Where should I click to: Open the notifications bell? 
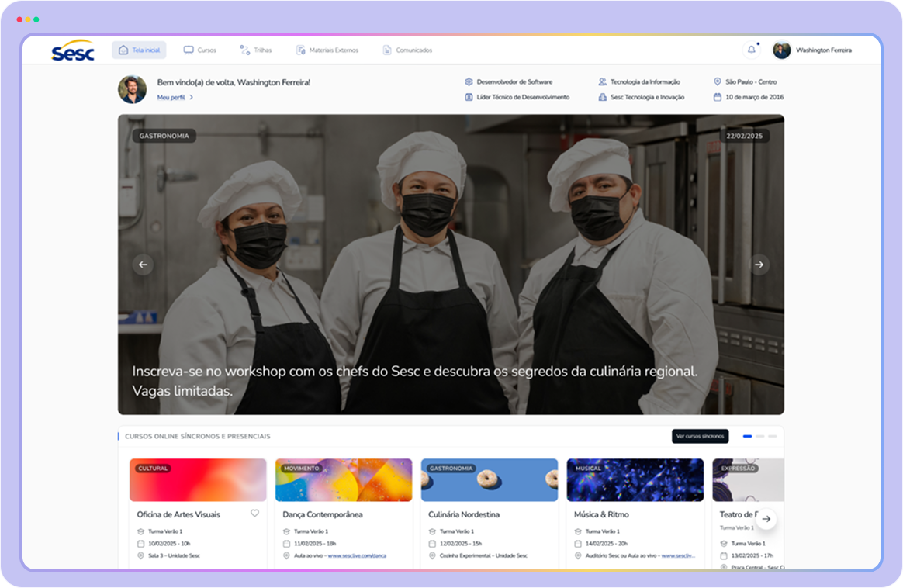pos(752,50)
